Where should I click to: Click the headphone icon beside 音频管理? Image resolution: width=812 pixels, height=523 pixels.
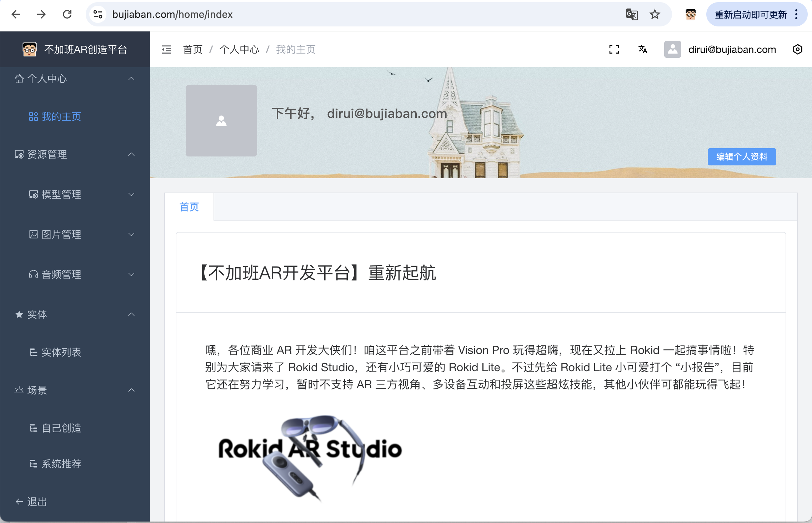[34, 274]
